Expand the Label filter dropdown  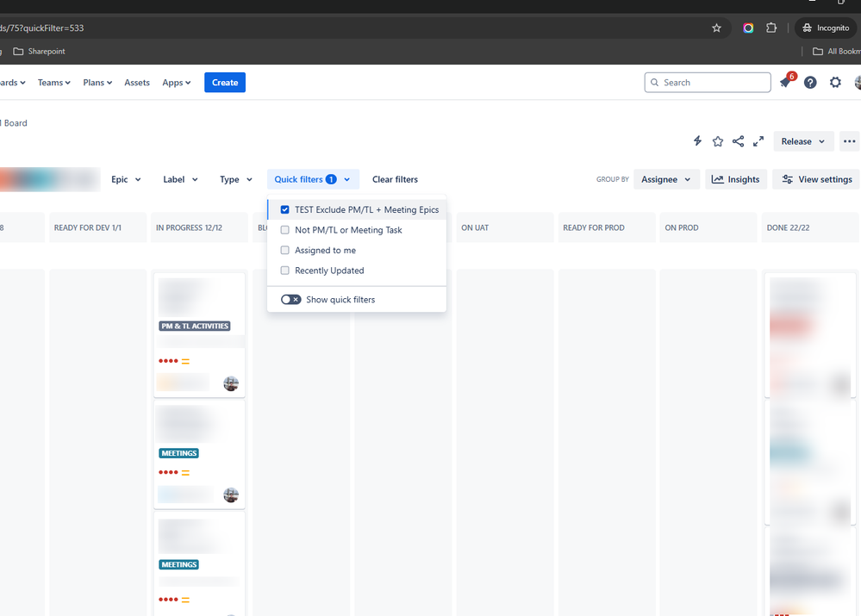coord(180,179)
